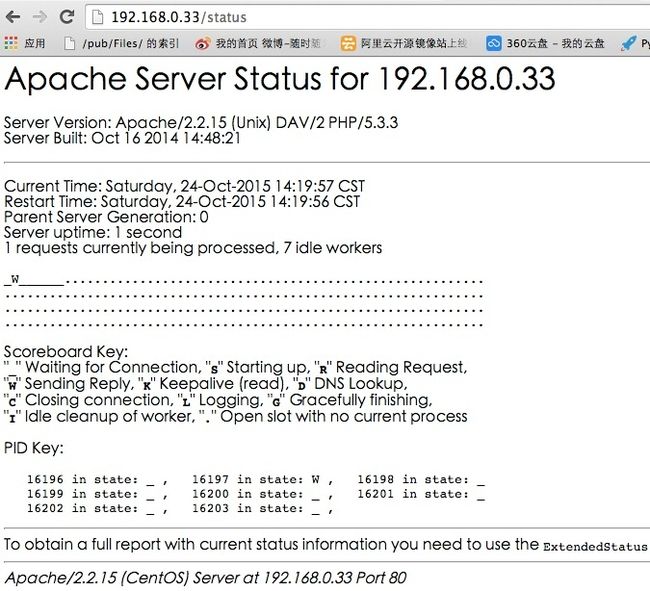Image resolution: width=650 pixels, height=591 pixels.
Task: Open the Apps grid icon in the bookmarks bar
Action: (11, 43)
